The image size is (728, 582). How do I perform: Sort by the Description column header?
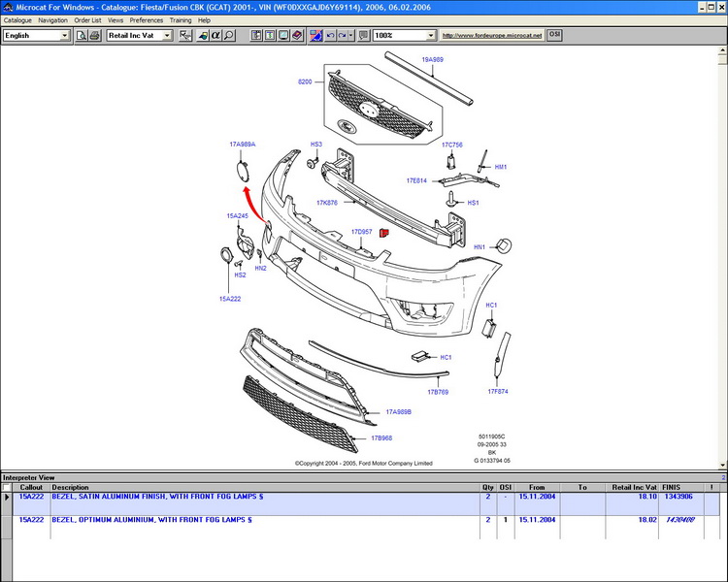[70, 487]
